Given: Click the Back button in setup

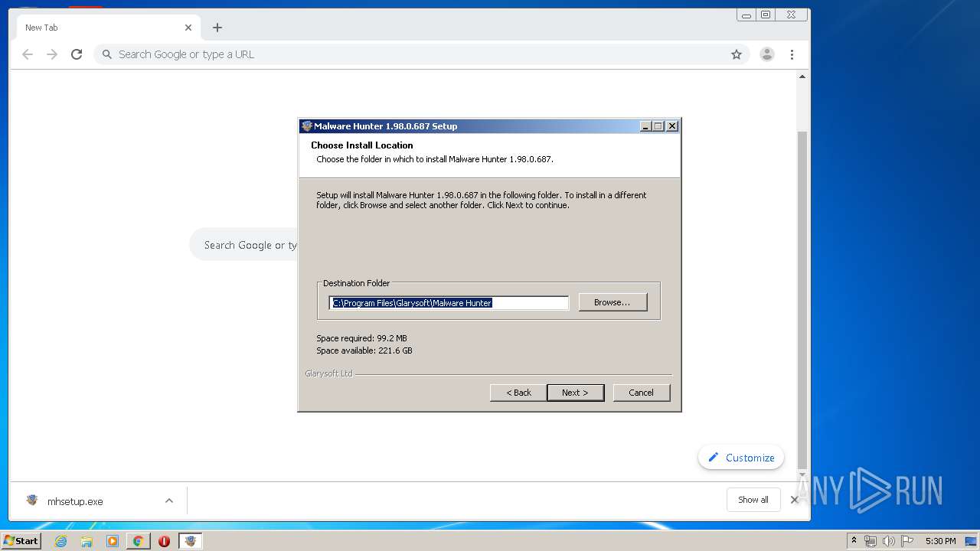Looking at the screenshot, I should [x=518, y=393].
